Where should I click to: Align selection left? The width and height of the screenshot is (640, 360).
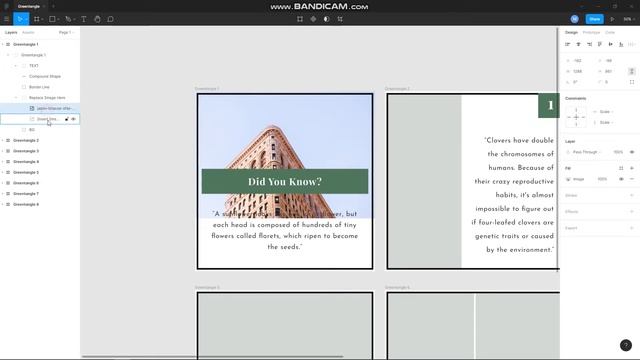567,44
